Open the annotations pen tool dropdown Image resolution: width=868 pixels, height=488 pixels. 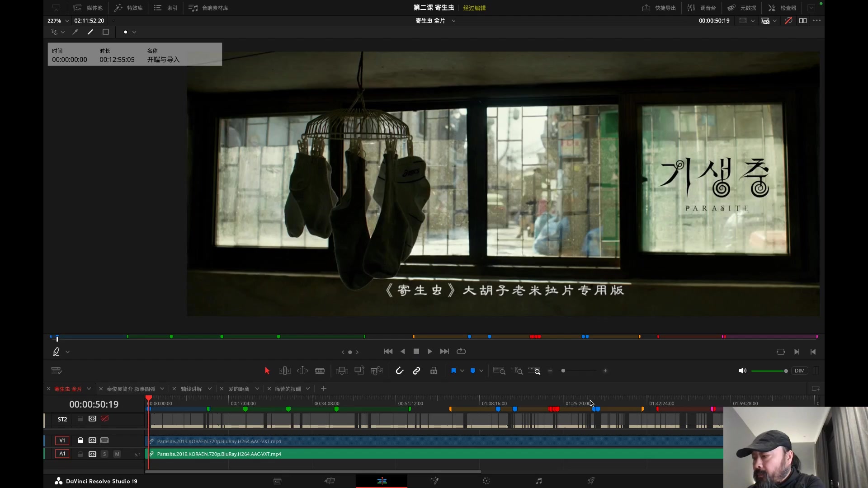[67, 352]
